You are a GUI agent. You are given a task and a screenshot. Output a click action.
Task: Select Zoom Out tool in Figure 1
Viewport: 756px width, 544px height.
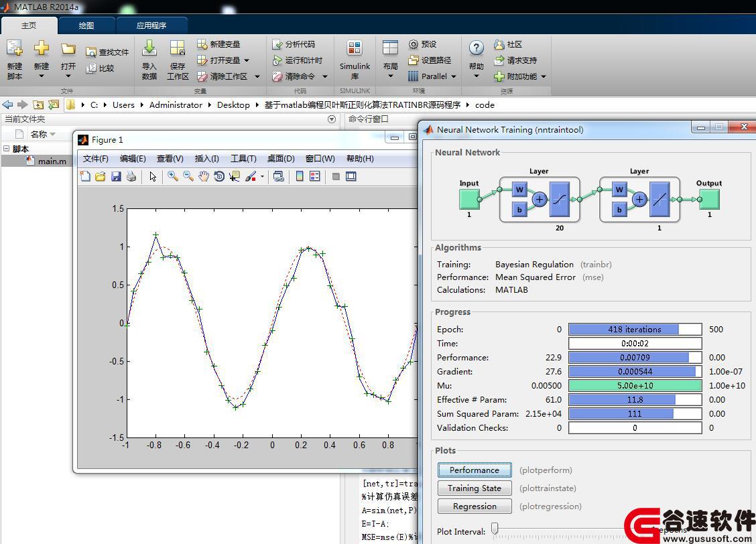pos(188,176)
